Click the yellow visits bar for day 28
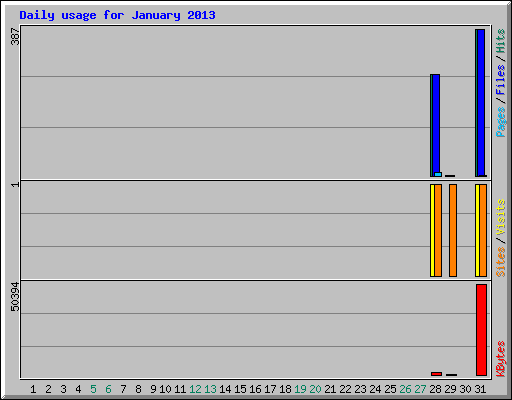The height and width of the screenshot is (400, 512). [432, 230]
